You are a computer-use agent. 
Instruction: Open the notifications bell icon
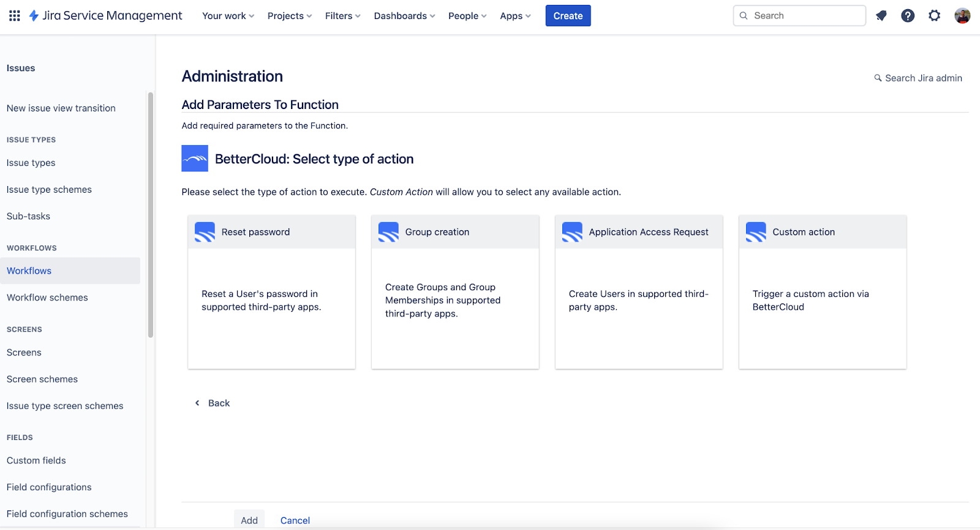tap(881, 16)
